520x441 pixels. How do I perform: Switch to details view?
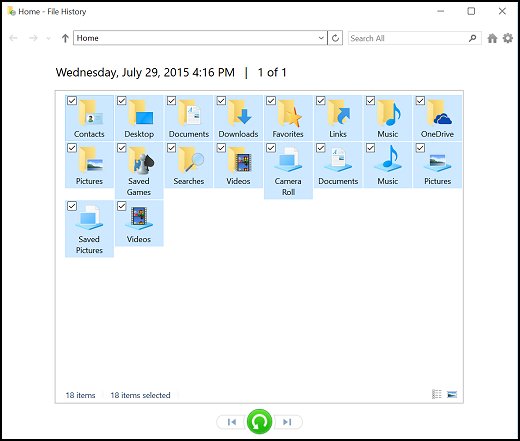(436, 394)
